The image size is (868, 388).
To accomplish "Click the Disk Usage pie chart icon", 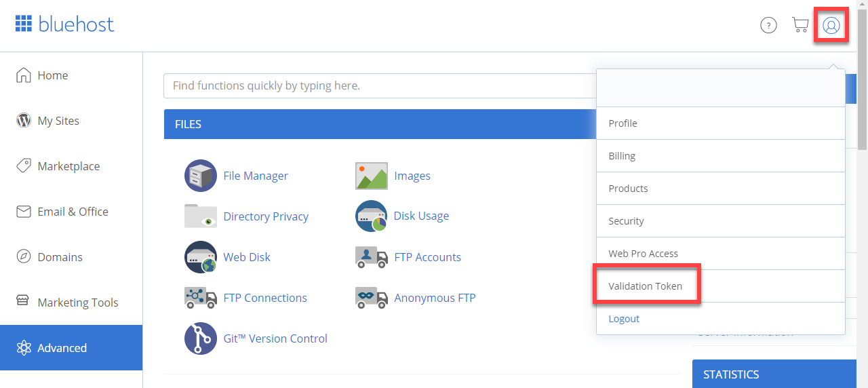I will pyautogui.click(x=371, y=216).
